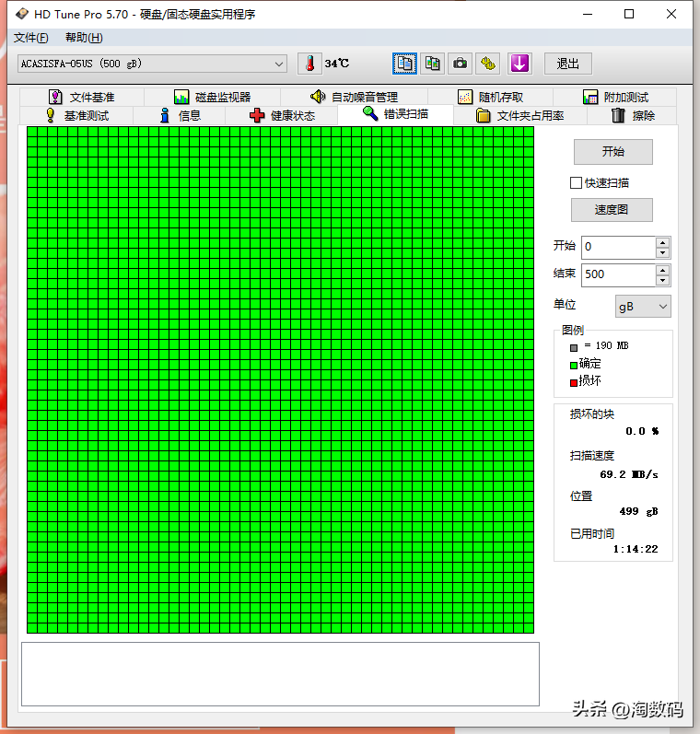Maximize the HD Tune Pro window
The width and height of the screenshot is (700, 734).
629,14
